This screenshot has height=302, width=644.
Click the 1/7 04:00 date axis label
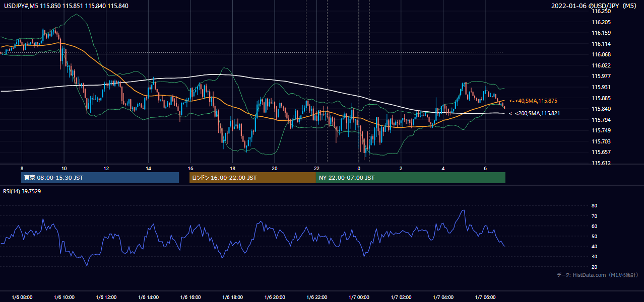(443, 297)
